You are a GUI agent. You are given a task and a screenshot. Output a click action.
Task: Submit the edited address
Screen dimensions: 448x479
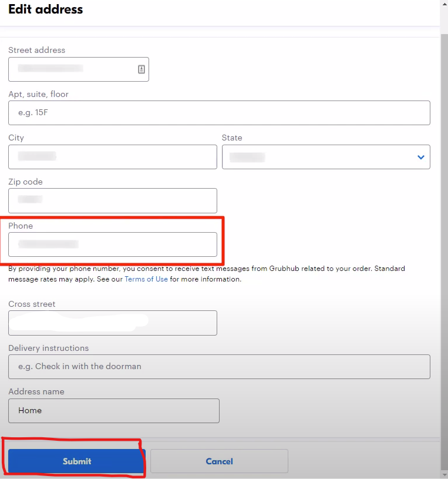pos(76,461)
